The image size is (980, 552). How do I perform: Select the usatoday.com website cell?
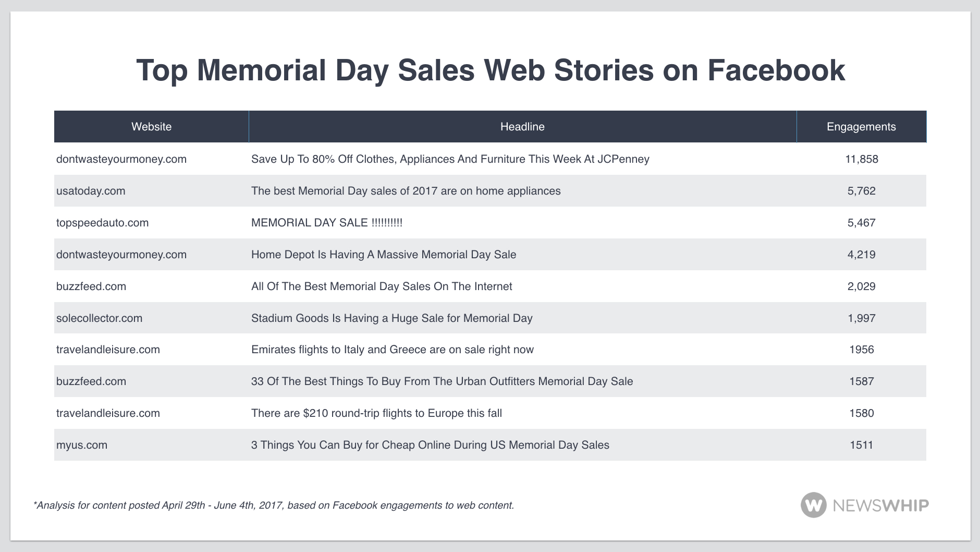coord(91,191)
